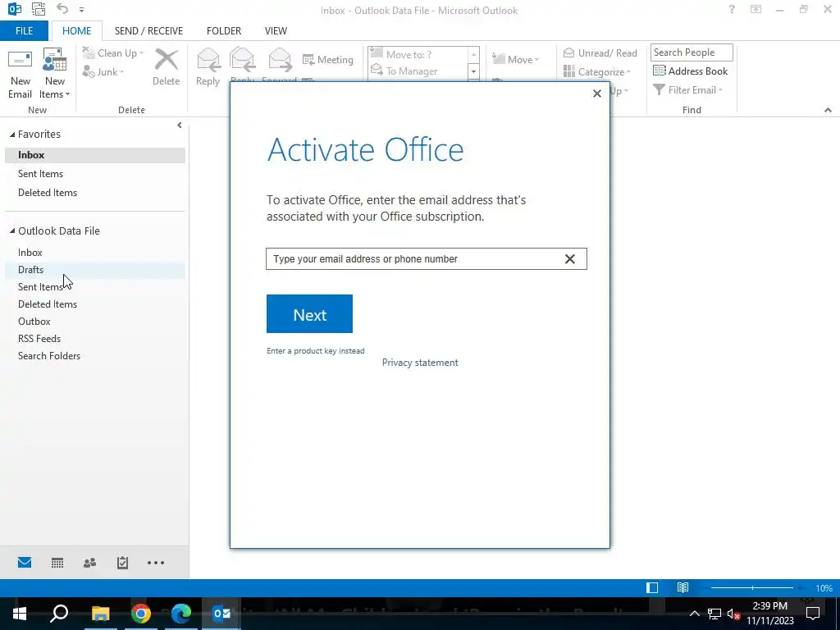Viewport: 840px width, 630px height.
Task: Create a New Email
Action: (x=20, y=75)
